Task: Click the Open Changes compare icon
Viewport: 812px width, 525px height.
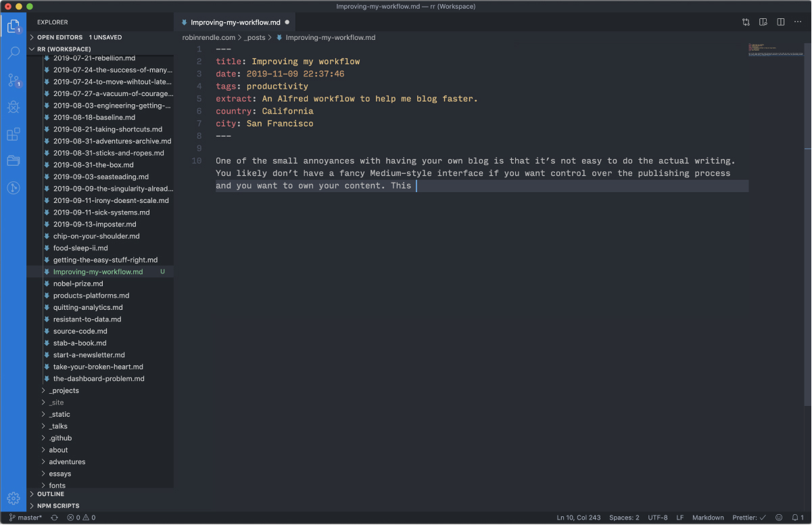Action: tap(746, 22)
